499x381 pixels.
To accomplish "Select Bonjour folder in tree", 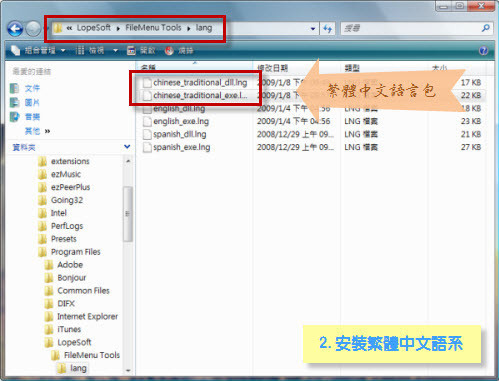I will coord(72,278).
